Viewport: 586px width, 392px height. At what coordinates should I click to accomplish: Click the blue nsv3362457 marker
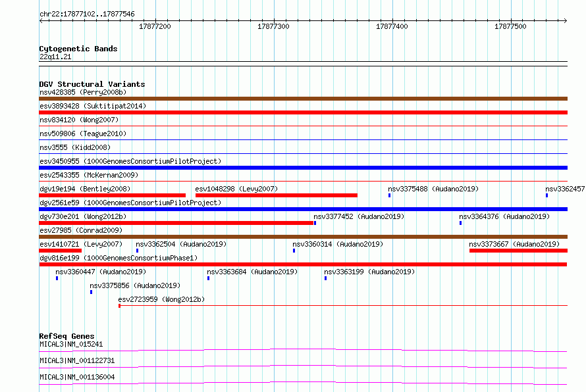point(546,195)
